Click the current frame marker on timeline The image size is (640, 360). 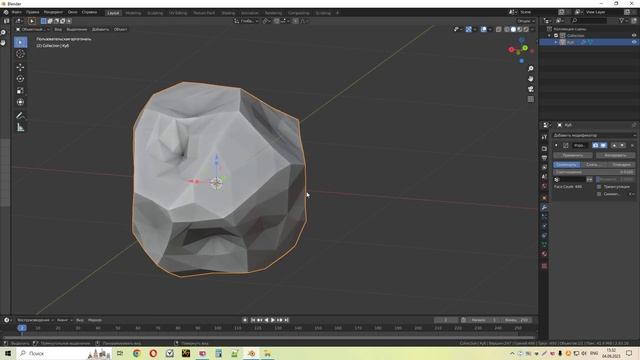[x=22, y=328]
